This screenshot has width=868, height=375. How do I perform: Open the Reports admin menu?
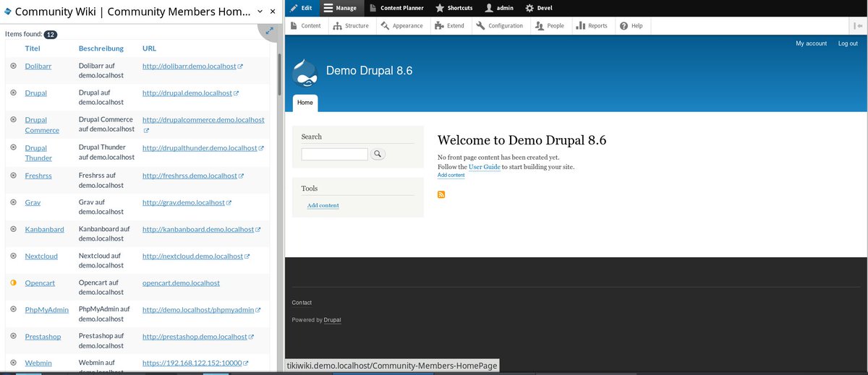click(592, 25)
